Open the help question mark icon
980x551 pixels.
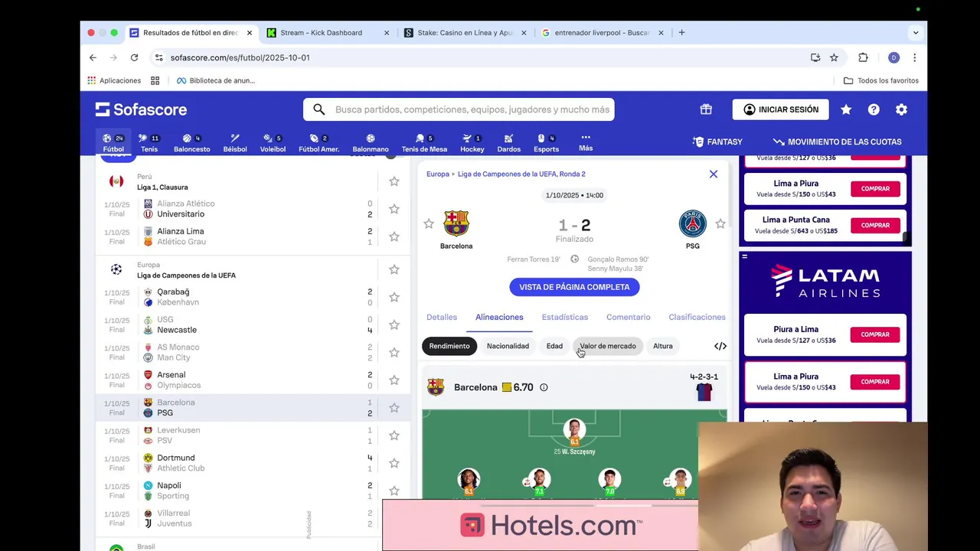(874, 109)
